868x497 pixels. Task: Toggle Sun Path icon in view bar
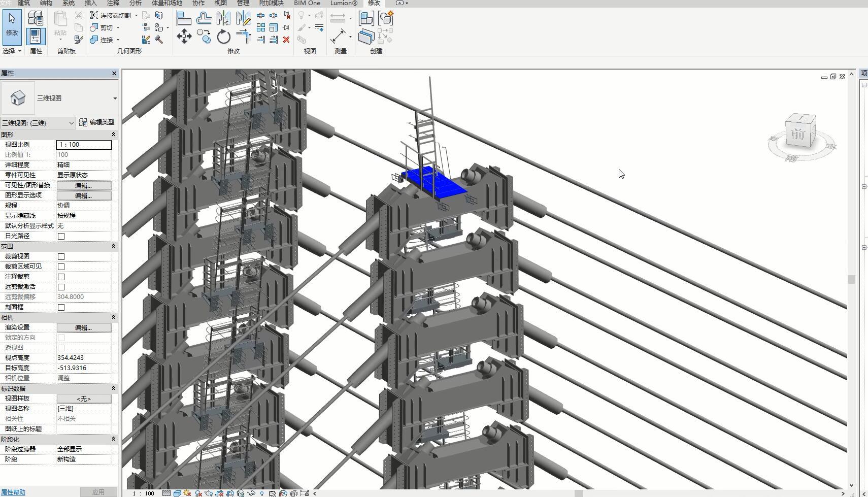click(x=187, y=493)
